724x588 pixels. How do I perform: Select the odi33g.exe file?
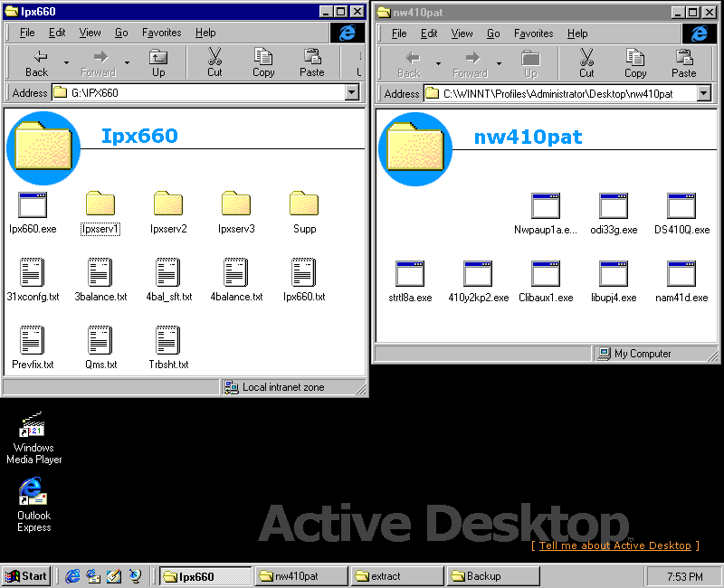pos(614,214)
